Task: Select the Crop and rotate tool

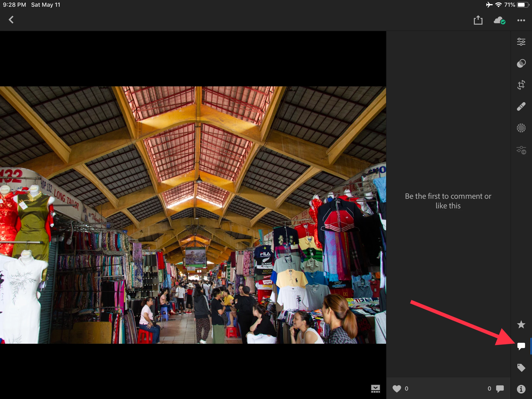Action: point(521,85)
